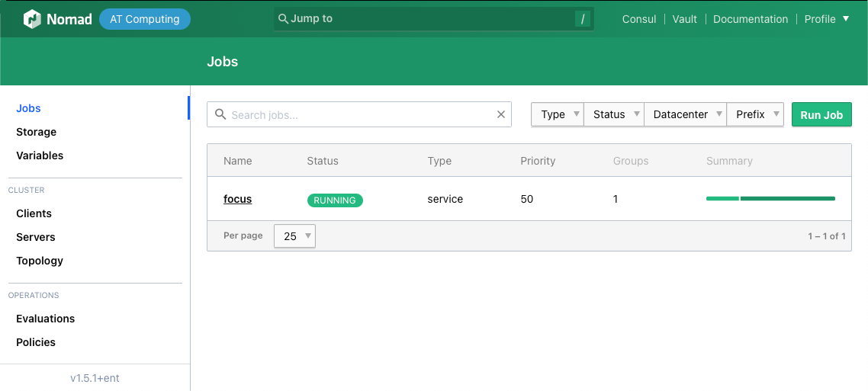
Task: Open the focus job link
Action: (x=237, y=199)
